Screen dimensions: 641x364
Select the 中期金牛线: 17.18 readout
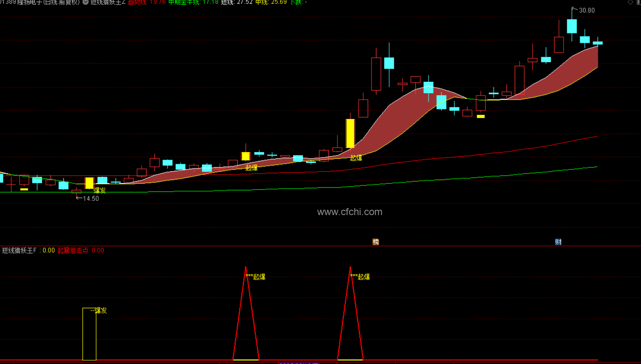pyautogui.click(x=193, y=2)
